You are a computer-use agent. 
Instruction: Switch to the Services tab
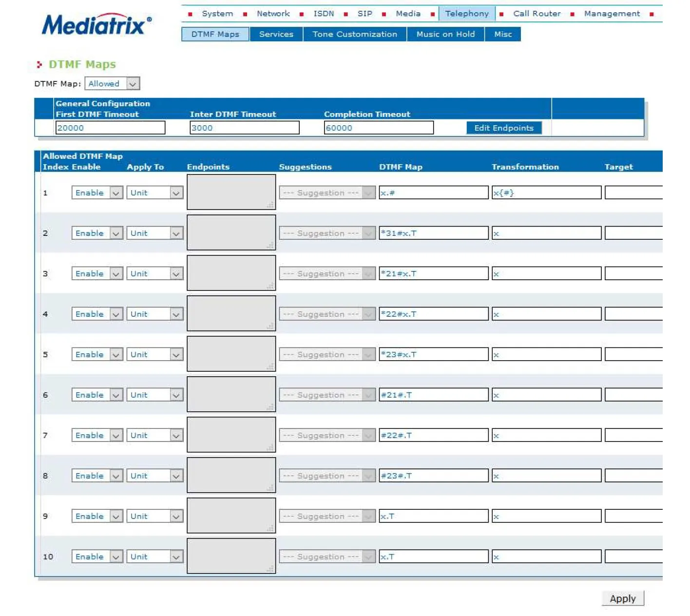click(x=276, y=34)
